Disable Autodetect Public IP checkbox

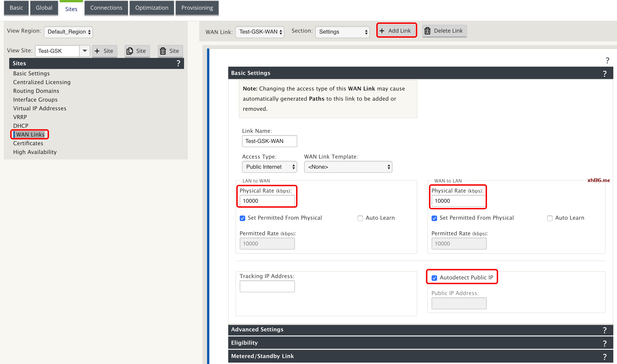click(x=434, y=278)
